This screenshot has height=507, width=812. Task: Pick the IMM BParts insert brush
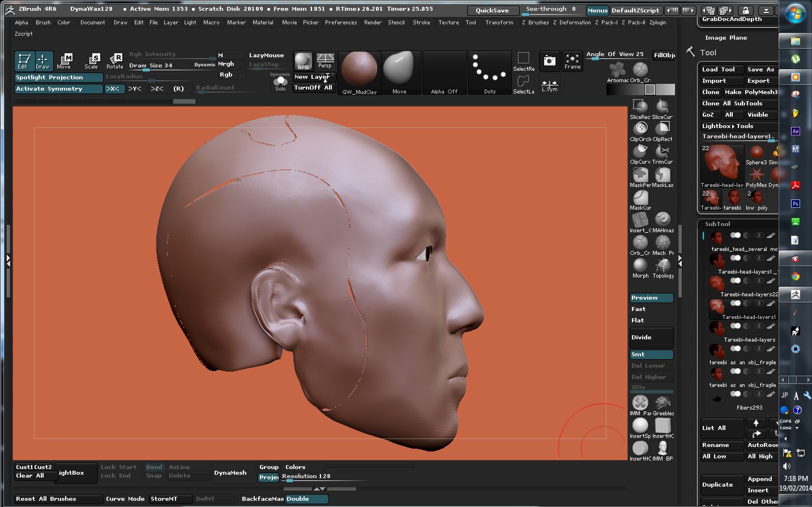[x=663, y=449]
